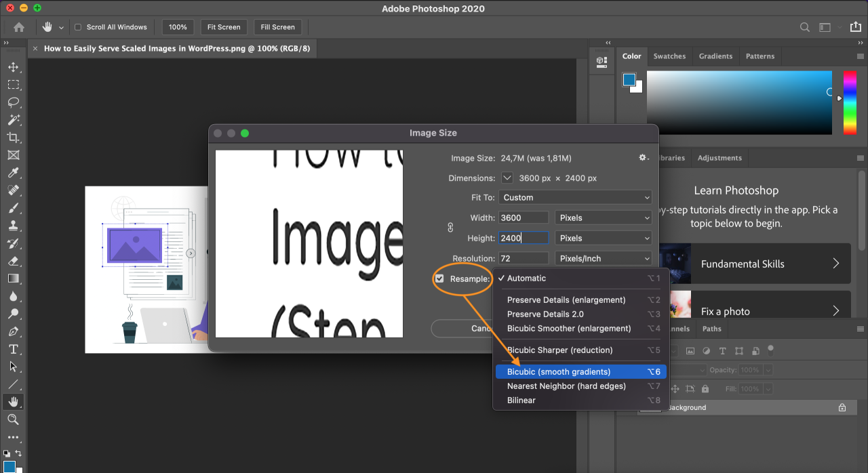Click the Fill Screen button
The image size is (868, 473).
point(278,27)
